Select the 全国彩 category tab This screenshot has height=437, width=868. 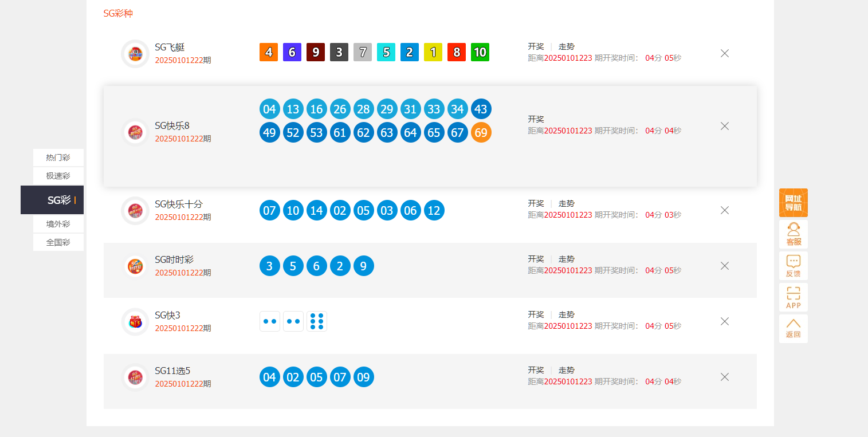(x=58, y=242)
